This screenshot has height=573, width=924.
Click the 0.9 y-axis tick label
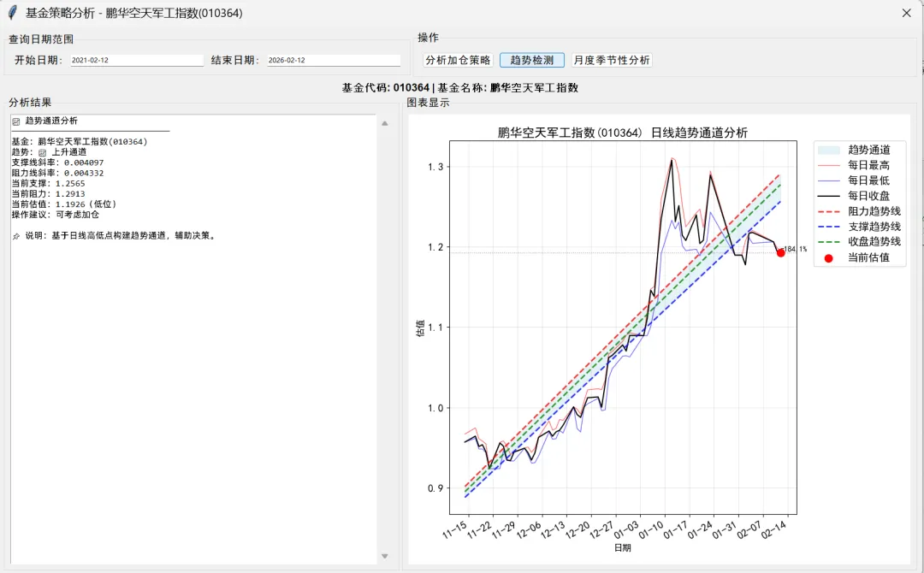(x=435, y=488)
